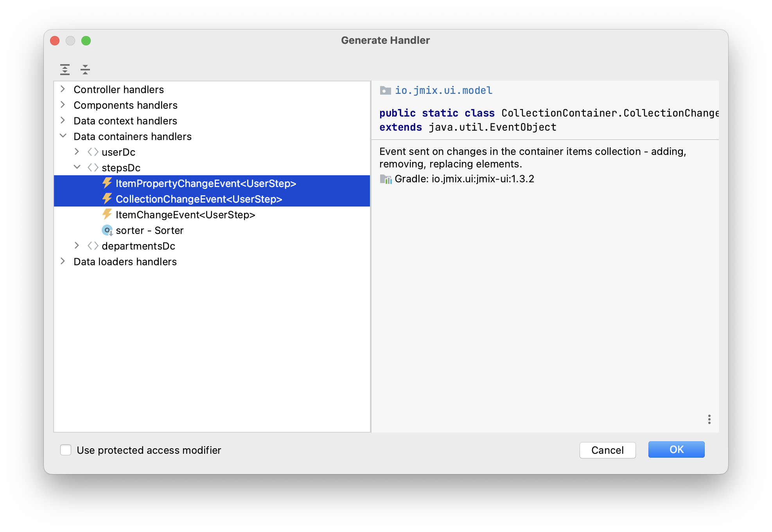Expand the departmentsDc node
Screen dimensions: 772x532
click(x=77, y=246)
